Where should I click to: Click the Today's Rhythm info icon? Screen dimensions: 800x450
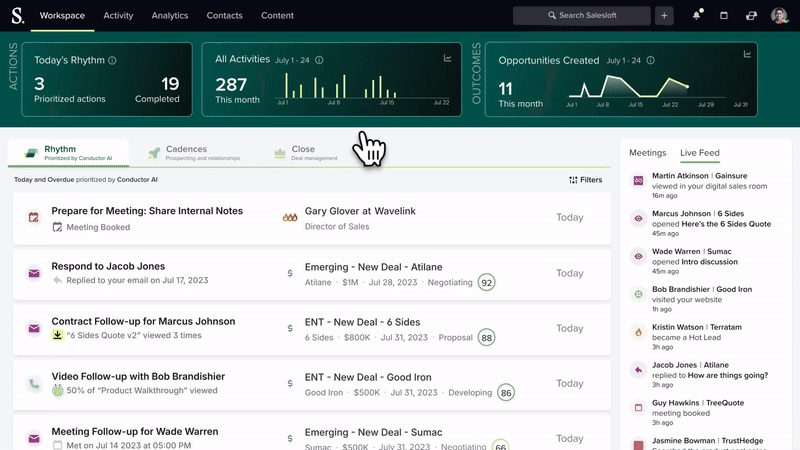tap(112, 60)
